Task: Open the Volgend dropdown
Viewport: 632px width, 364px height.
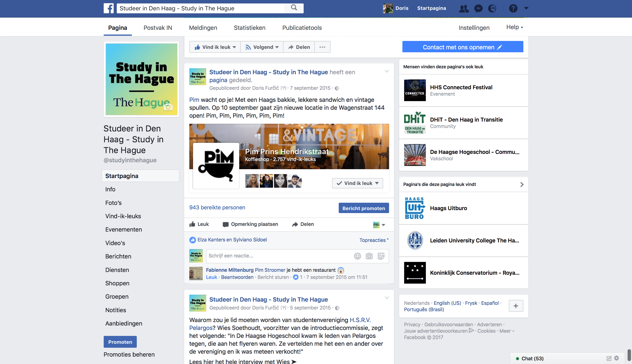Action: [262, 47]
